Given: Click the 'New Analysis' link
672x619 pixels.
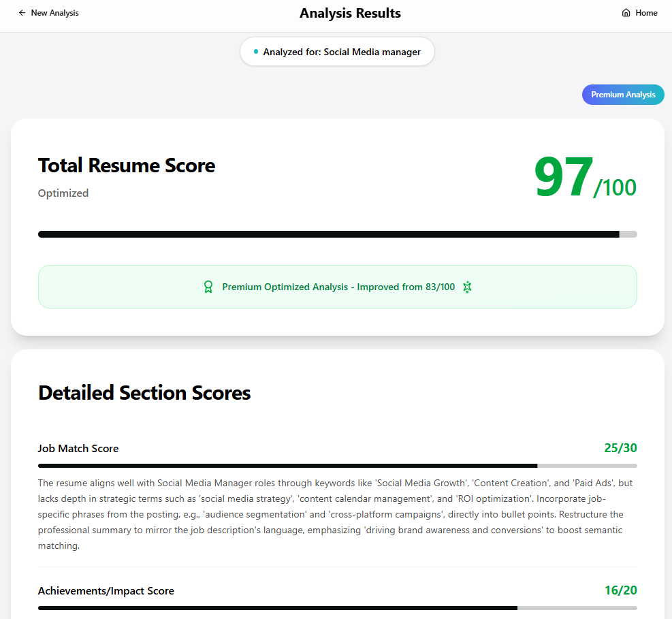Looking at the screenshot, I should 54,12.
